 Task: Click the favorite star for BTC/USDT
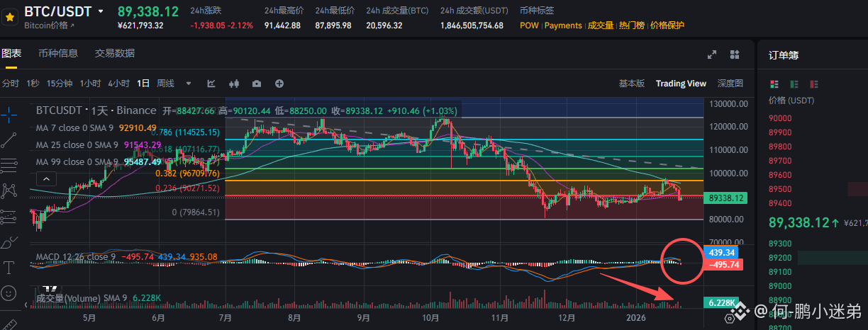click(11, 15)
